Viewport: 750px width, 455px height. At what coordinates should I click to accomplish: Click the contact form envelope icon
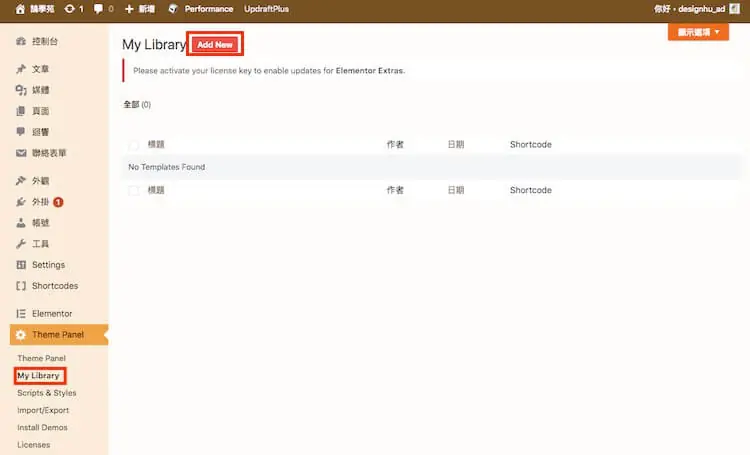pos(21,153)
